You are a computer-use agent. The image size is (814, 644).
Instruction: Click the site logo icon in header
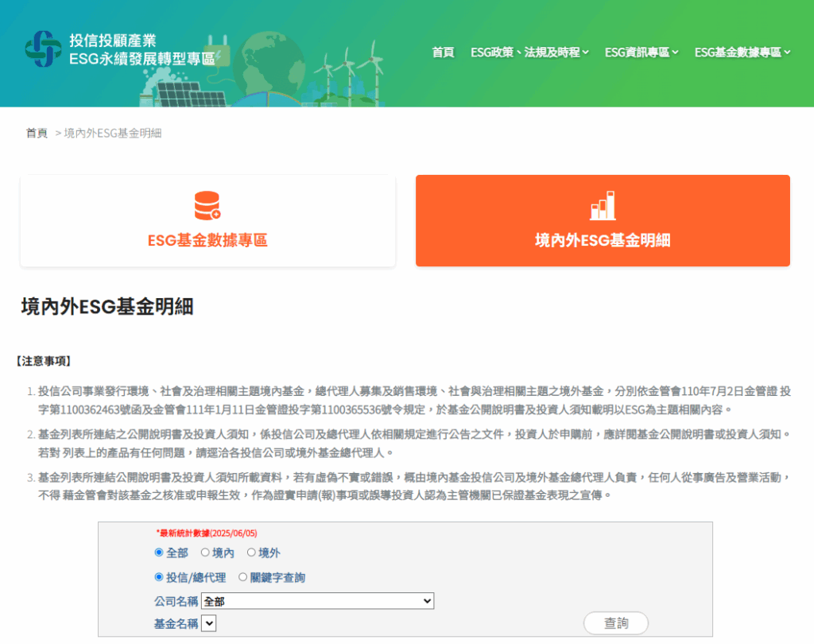point(43,49)
